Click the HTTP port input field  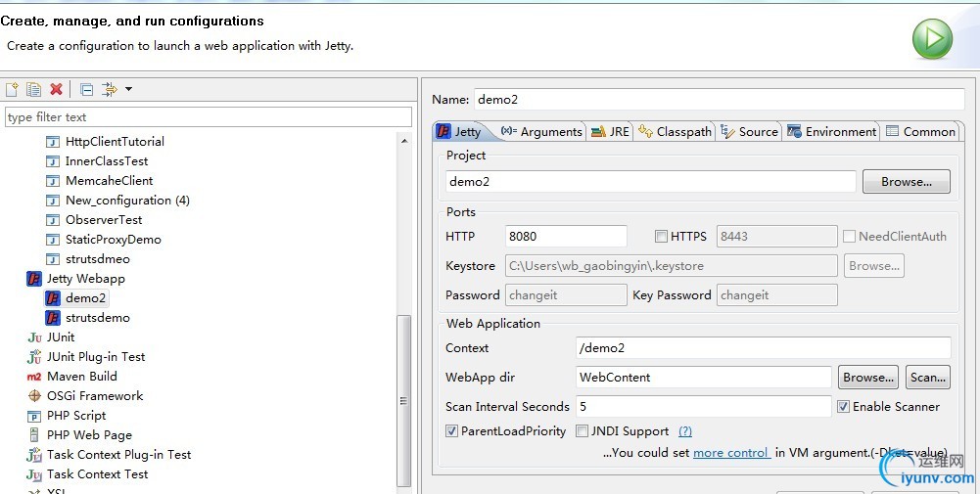pos(566,236)
